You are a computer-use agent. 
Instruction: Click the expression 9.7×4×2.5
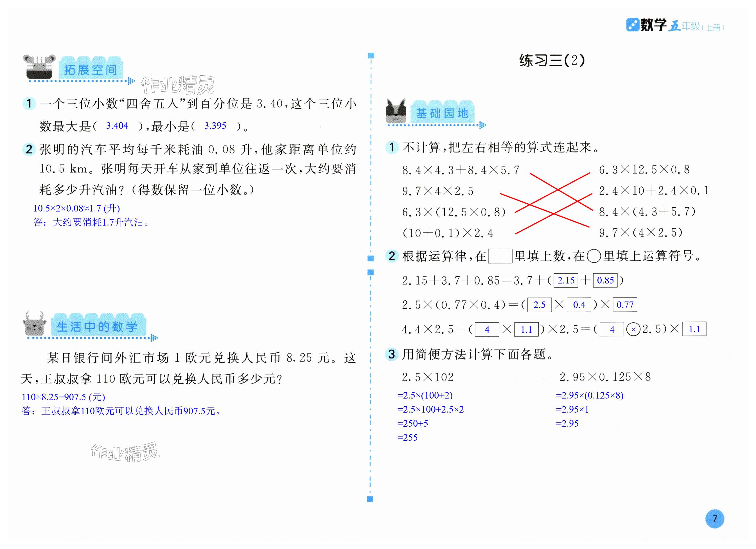point(438,191)
